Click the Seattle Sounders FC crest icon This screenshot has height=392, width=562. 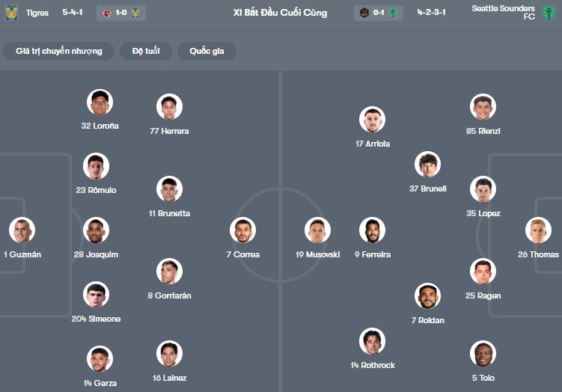549,13
